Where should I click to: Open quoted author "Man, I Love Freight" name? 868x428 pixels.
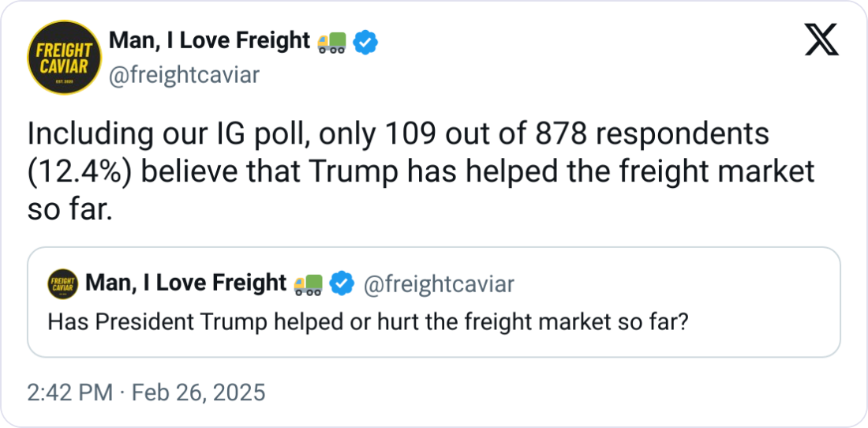tap(185, 283)
